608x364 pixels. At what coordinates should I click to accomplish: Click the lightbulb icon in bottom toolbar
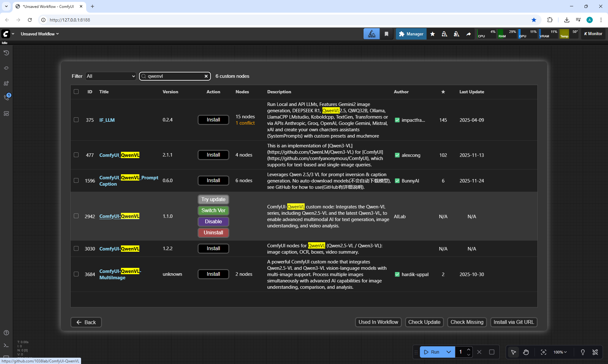tap(583, 352)
